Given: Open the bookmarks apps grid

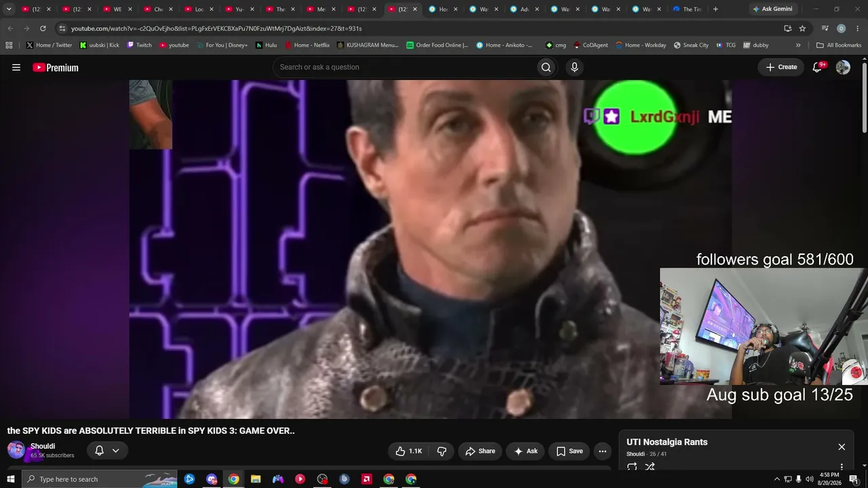Looking at the screenshot, I should [x=9, y=45].
